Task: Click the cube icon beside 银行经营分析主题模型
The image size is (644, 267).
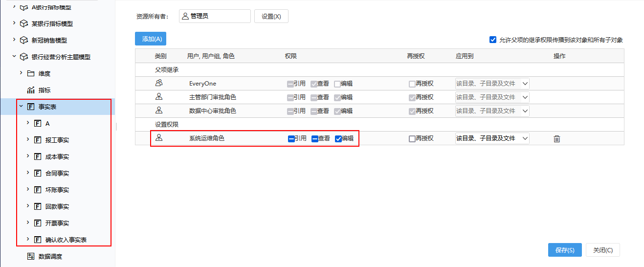Action: click(23, 57)
